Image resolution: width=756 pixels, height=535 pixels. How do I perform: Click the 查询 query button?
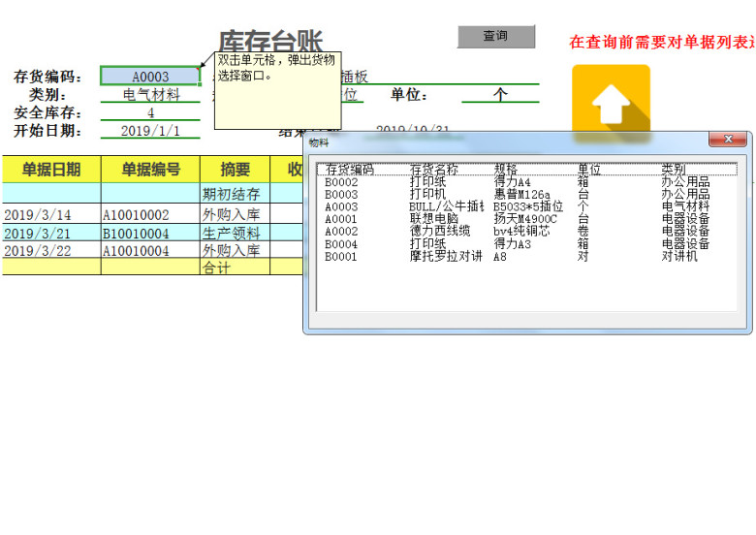(x=496, y=36)
